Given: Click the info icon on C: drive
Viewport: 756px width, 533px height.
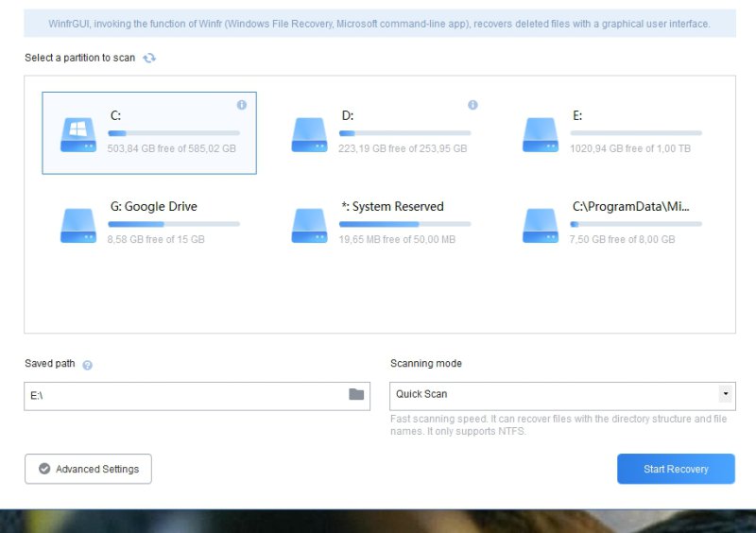Looking at the screenshot, I should tap(241, 105).
